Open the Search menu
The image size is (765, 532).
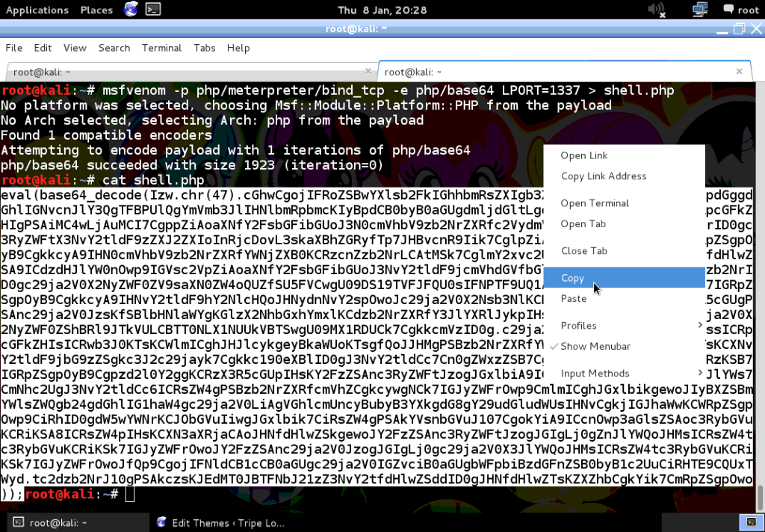click(x=114, y=48)
